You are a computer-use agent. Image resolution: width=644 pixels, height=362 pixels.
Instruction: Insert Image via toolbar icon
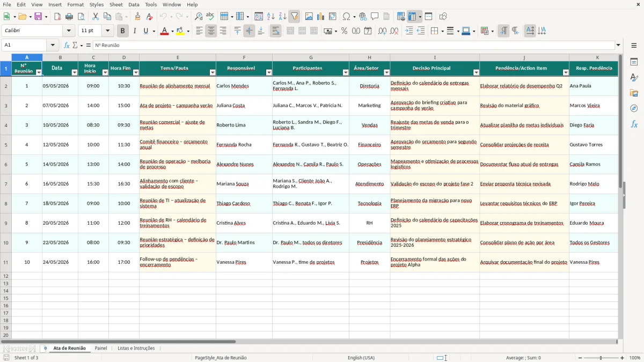[x=309, y=17]
